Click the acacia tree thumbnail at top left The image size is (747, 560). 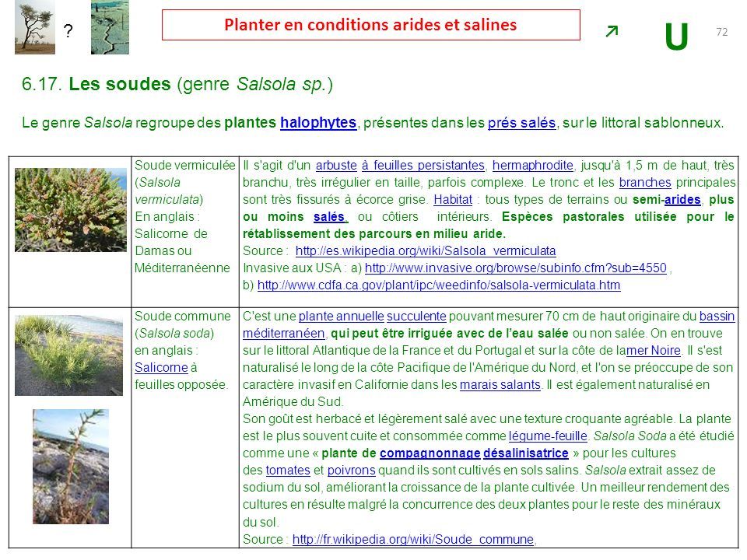point(35,27)
